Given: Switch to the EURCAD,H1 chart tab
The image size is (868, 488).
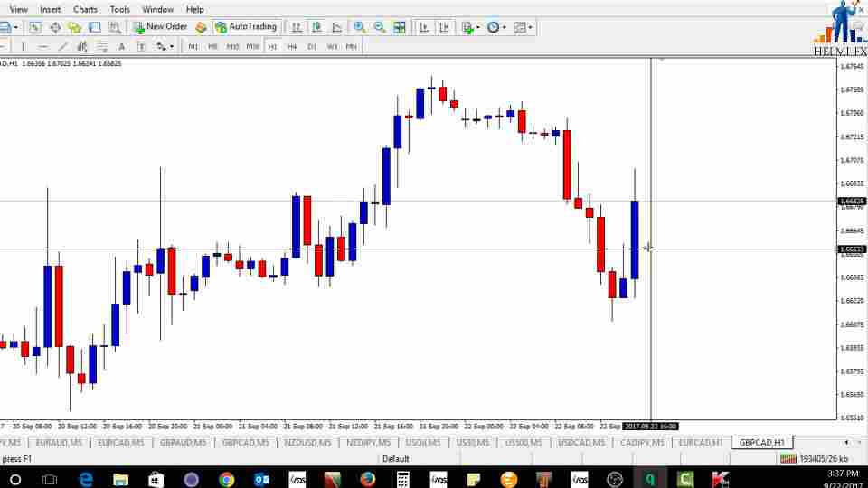Looking at the screenshot, I should point(700,443).
